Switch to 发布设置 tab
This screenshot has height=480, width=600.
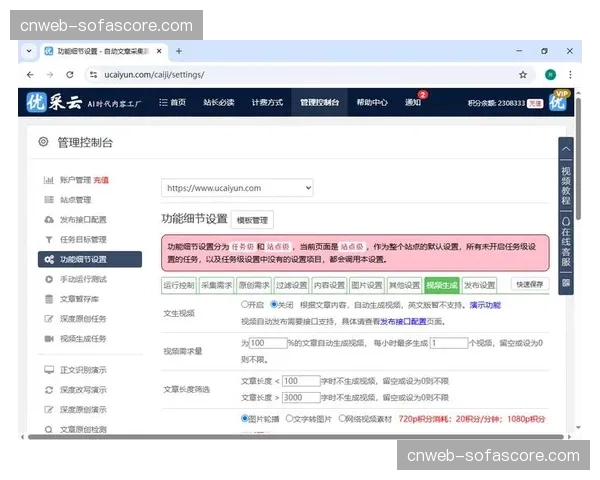point(479,286)
